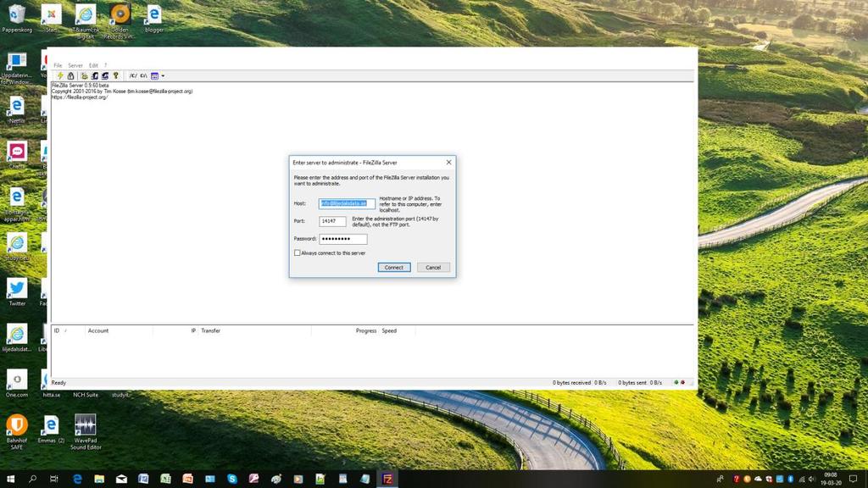
Task: Click the Connect button
Action: tap(394, 267)
